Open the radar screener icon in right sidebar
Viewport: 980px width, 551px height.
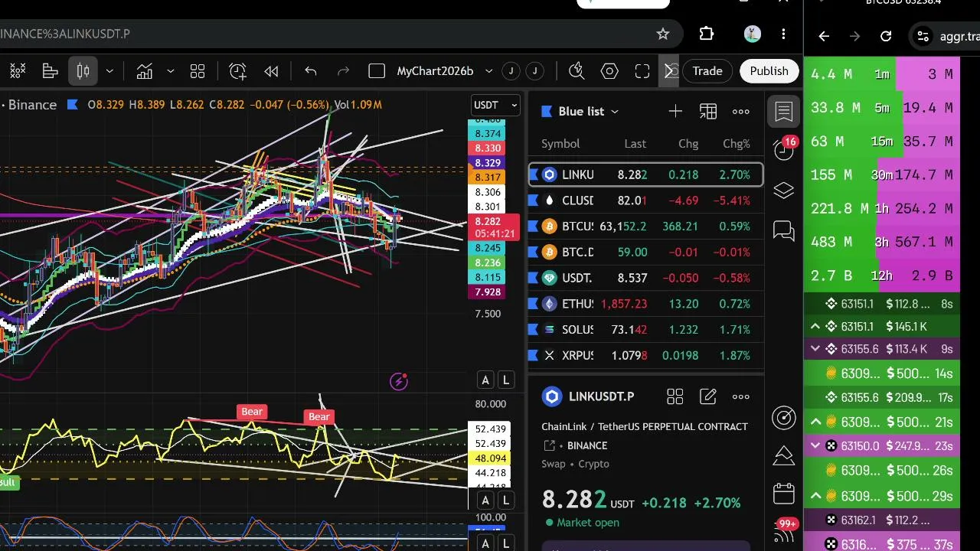(x=784, y=417)
